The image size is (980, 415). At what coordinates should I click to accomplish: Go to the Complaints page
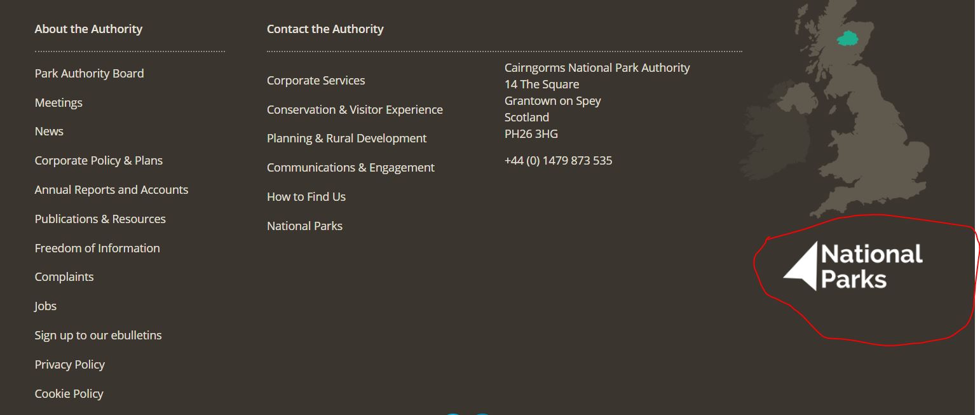tap(64, 276)
